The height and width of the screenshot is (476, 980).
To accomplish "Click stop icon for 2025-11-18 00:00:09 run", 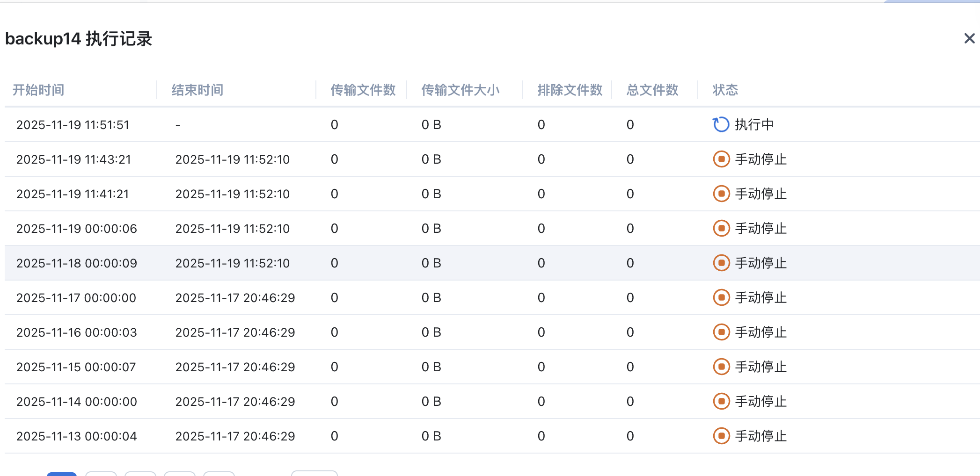I will [721, 263].
